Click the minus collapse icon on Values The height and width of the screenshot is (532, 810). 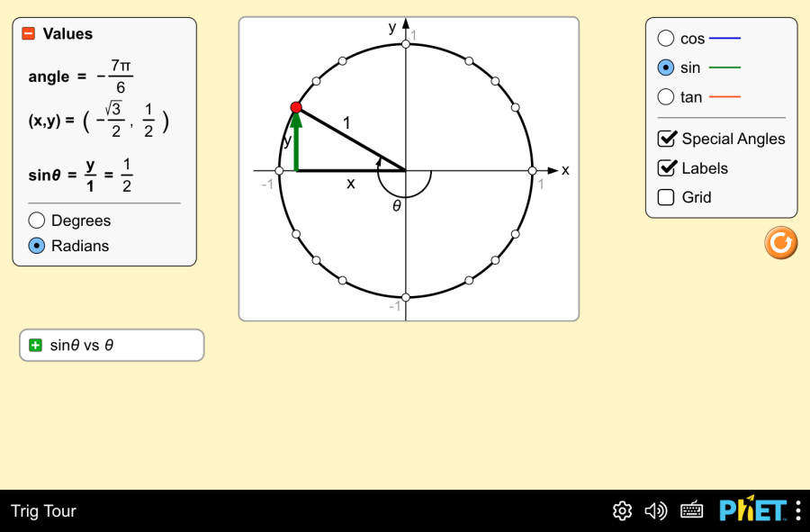tap(30, 33)
